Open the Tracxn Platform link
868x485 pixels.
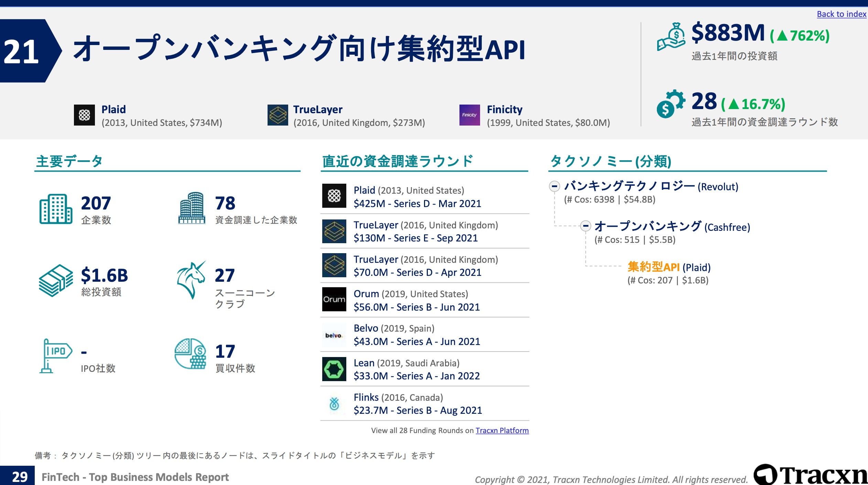point(502,430)
